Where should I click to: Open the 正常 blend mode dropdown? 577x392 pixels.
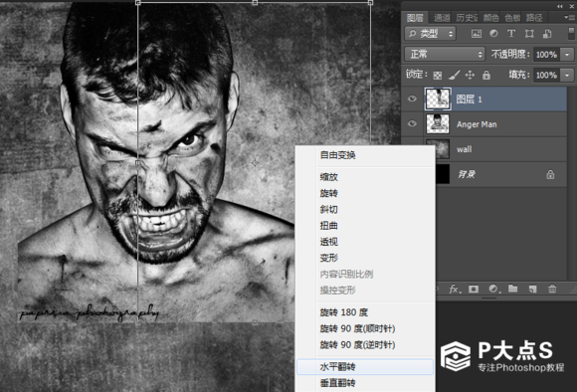click(x=445, y=55)
